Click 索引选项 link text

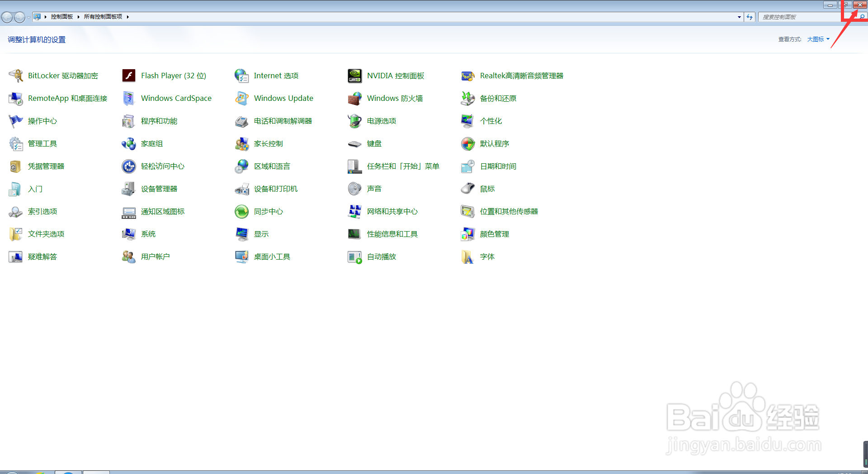pyautogui.click(x=42, y=211)
